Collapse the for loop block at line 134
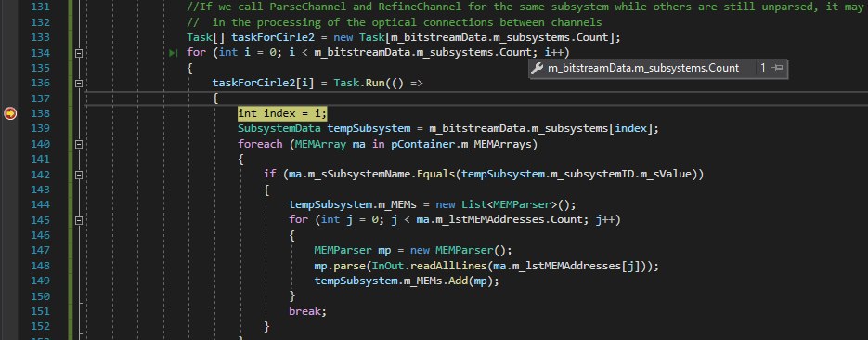 [x=79, y=53]
